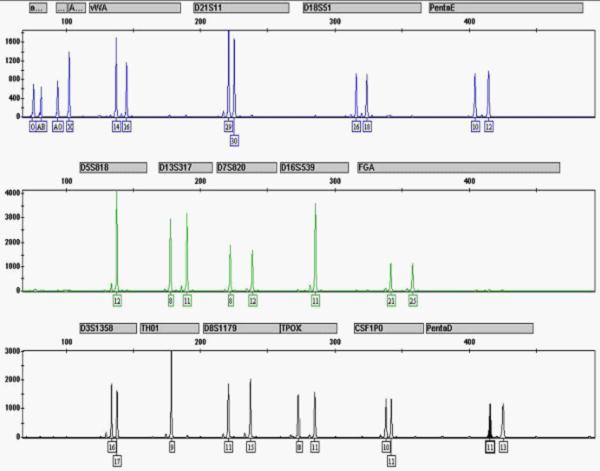The height and width of the screenshot is (471, 600).
Task: Click the D5S818 locus label
Action: pos(116,168)
